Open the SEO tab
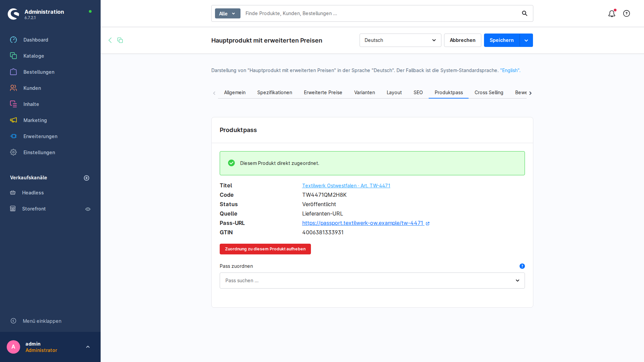Viewport: 644px width, 362px height. click(x=418, y=93)
